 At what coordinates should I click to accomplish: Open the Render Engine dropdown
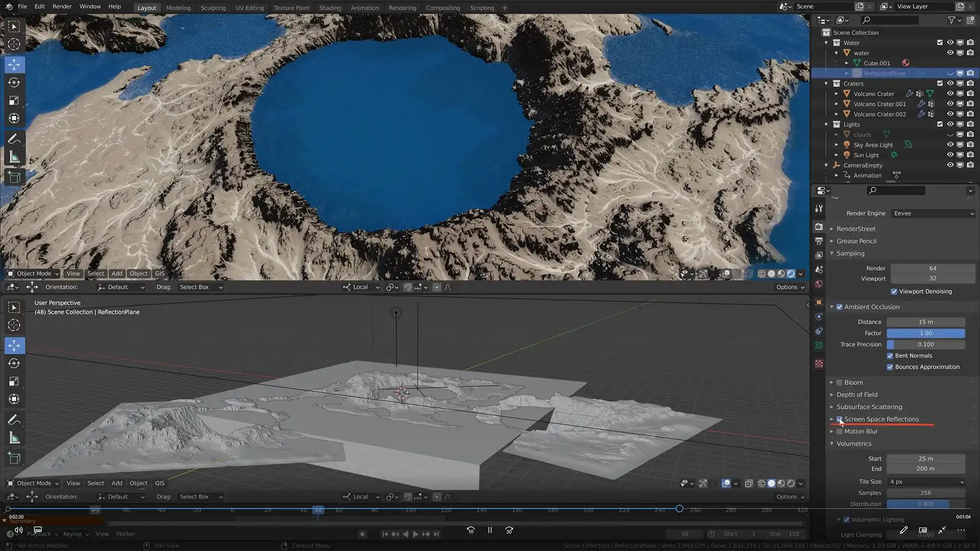[933, 213]
